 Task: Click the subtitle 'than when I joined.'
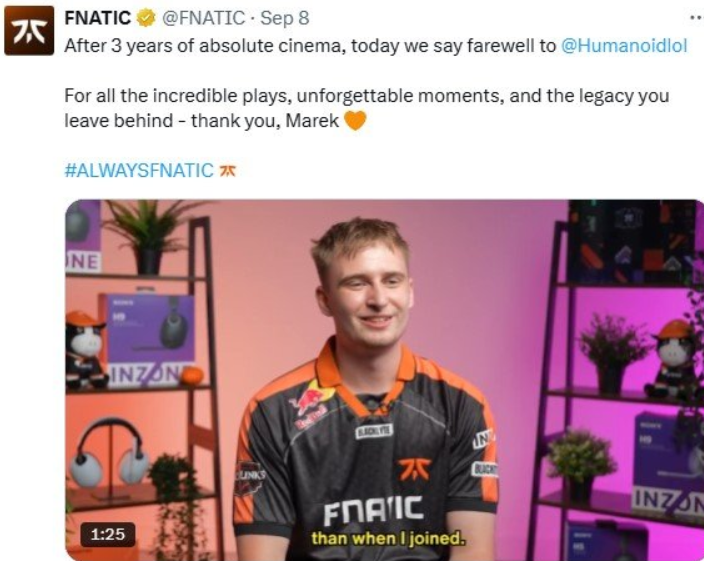pos(387,538)
